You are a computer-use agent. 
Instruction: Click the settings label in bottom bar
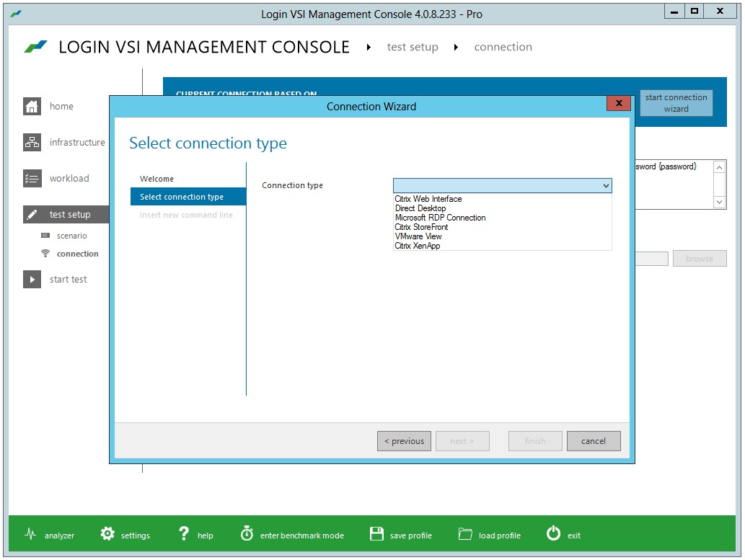[x=136, y=535]
